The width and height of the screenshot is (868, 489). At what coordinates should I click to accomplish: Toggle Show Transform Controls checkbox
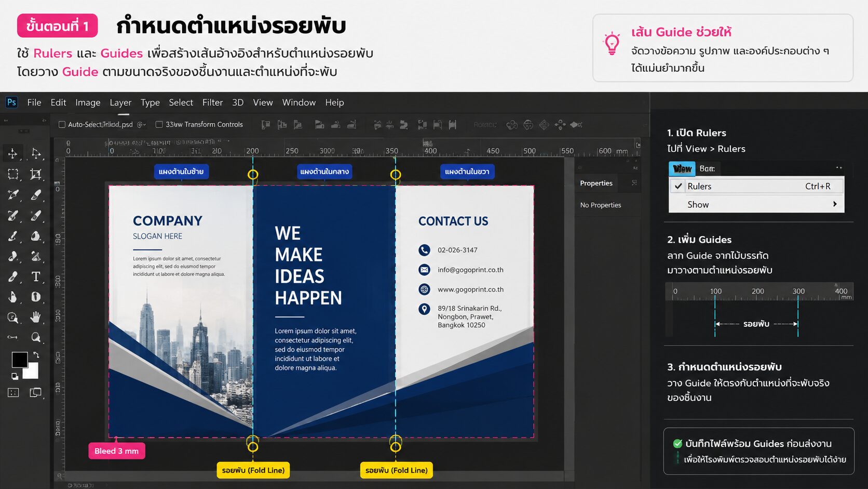[x=159, y=125]
